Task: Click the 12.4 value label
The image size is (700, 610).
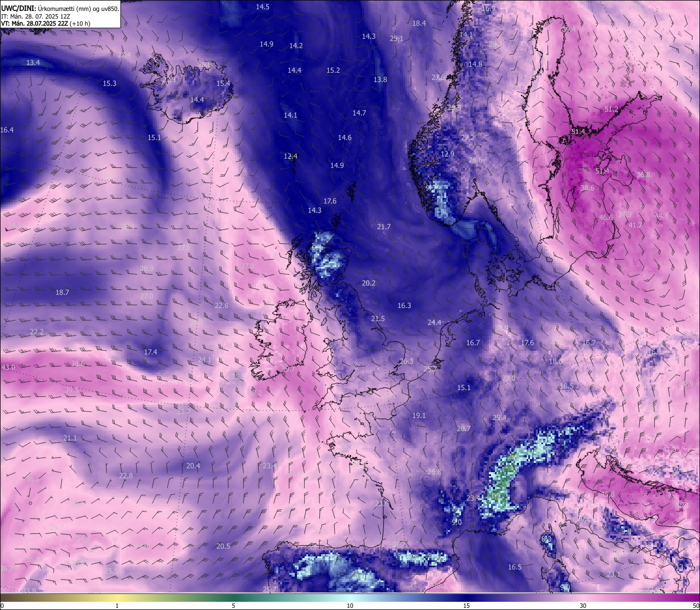Action: [x=290, y=156]
